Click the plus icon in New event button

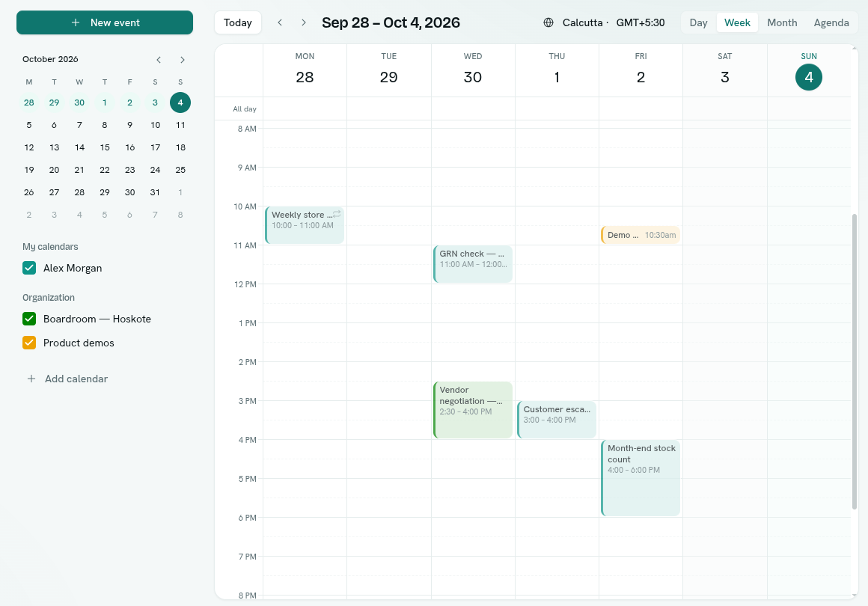tap(76, 22)
